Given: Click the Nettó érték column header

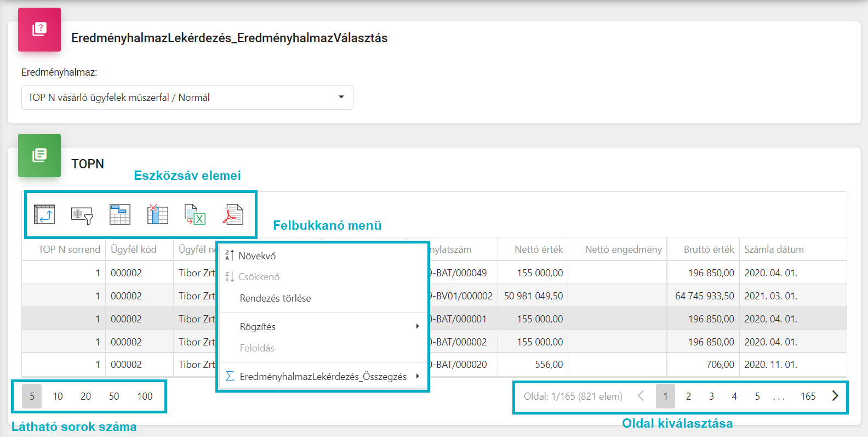Looking at the screenshot, I should pyautogui.click(x=533, y=249).
